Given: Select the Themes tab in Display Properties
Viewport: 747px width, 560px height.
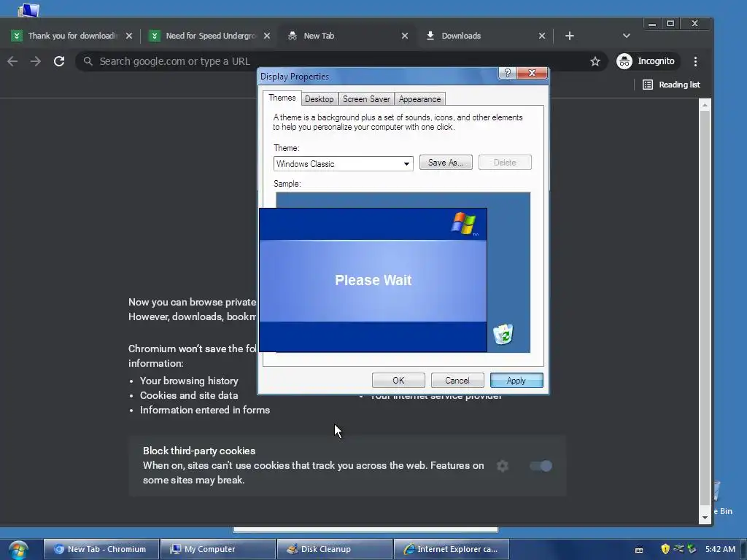Looking at the screenshot, I should pos(282,98).
